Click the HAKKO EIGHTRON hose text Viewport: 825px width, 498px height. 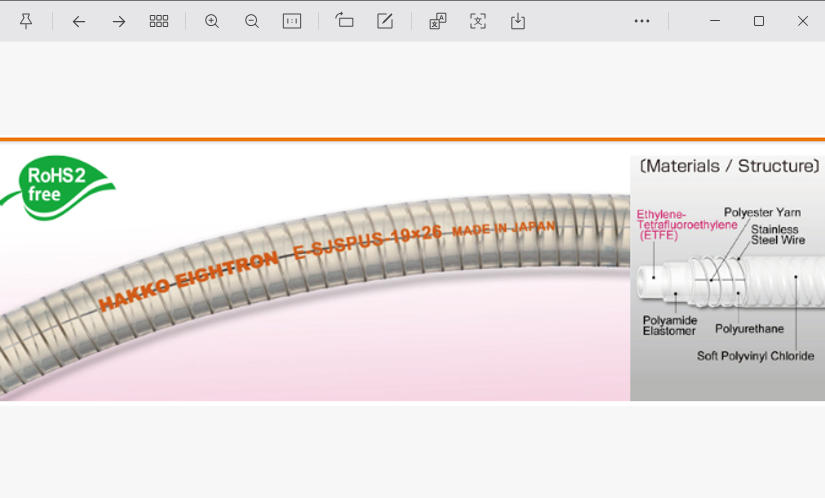pyautogui.click(x=188, y=280)
